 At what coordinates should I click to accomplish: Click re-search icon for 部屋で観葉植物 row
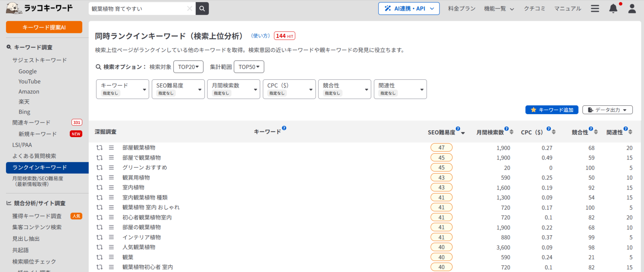[x=99, y=158]
